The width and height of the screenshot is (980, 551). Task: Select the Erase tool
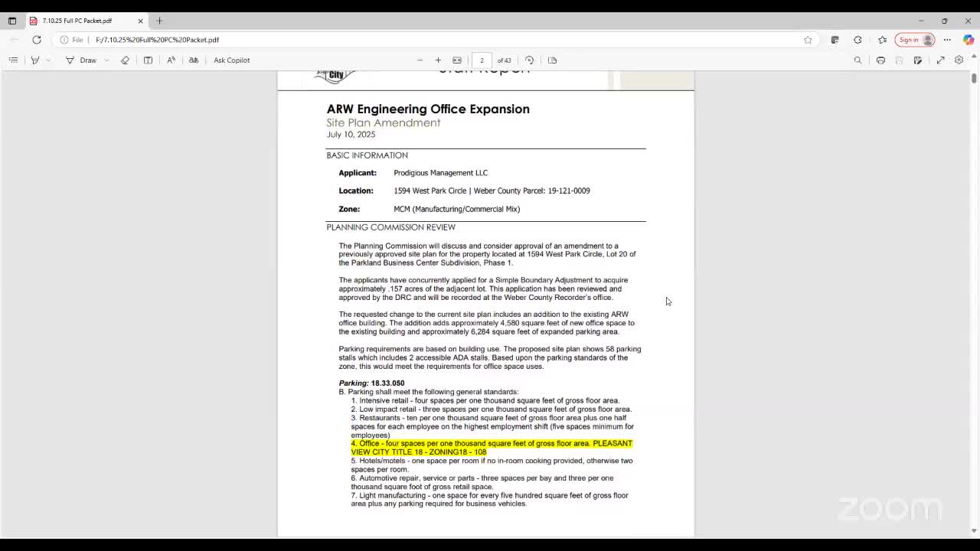click(x=126, y=60)
